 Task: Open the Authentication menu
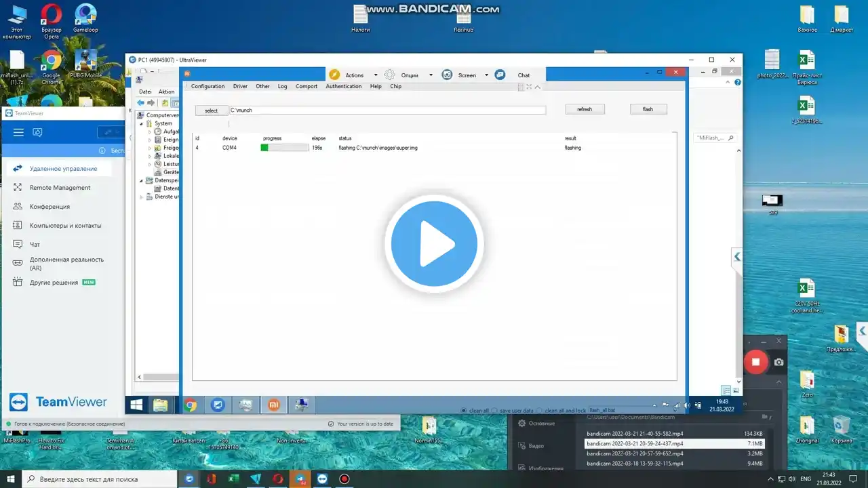(344, 86)
